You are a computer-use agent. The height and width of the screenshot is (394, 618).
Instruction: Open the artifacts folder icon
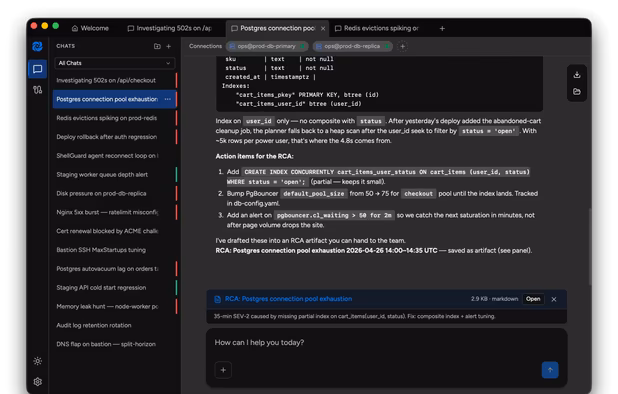pos(577,92)
